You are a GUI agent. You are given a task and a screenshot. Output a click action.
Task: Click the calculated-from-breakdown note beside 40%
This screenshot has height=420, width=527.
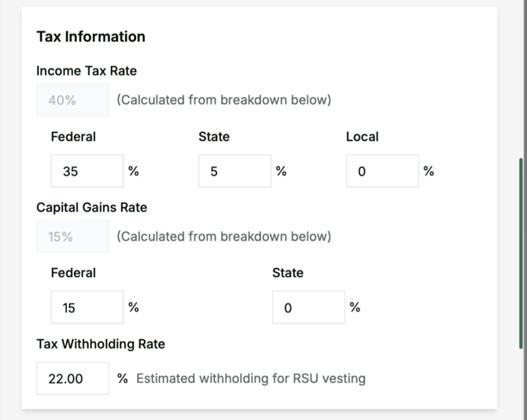[x=223, y=100]
